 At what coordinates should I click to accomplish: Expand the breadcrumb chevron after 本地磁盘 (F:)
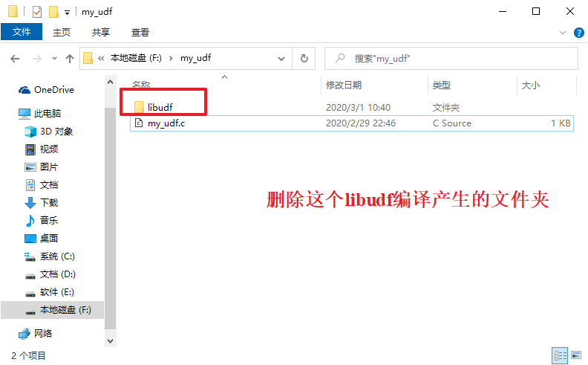pyautogui.click(x=171, y=58)
